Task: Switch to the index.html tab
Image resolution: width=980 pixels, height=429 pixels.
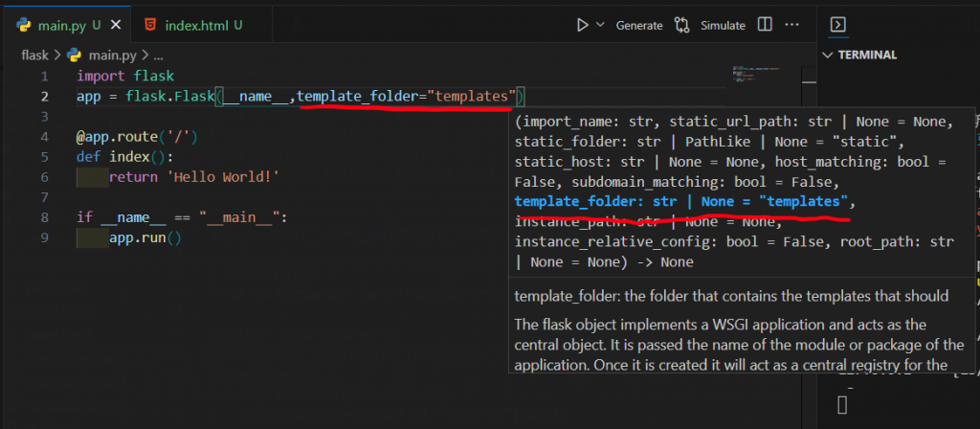Action: click(198, 25)
